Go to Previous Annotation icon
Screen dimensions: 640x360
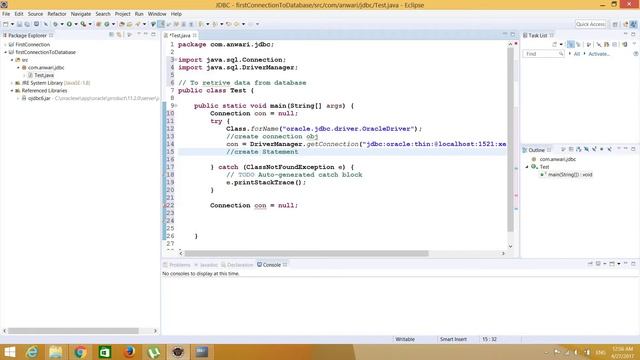[x=215, y=24]
